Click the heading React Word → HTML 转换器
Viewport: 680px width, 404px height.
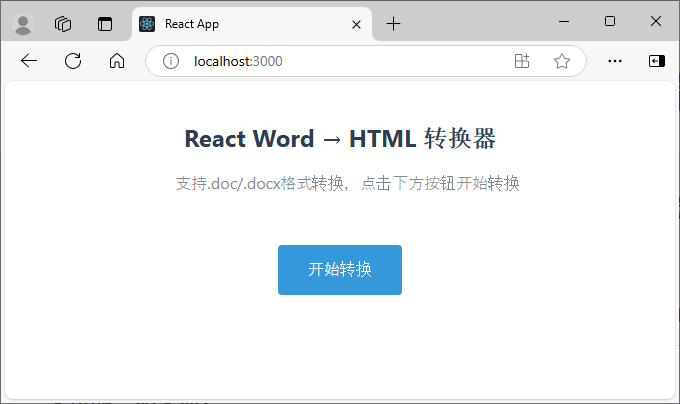pos(340,139)
